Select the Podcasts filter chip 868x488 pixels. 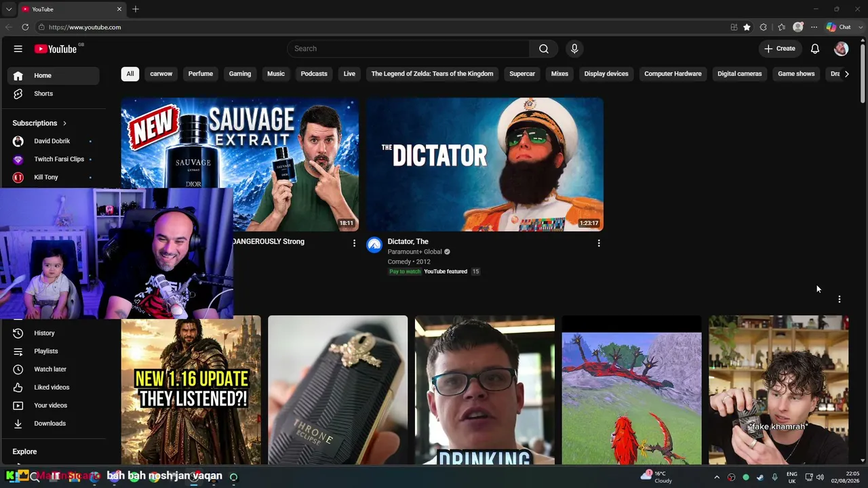click(x=314, y=74)
